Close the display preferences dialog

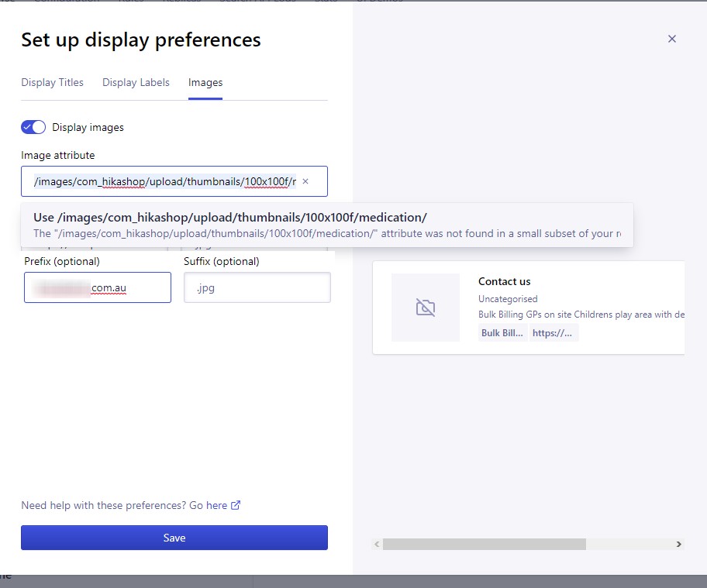click(672, 39)
